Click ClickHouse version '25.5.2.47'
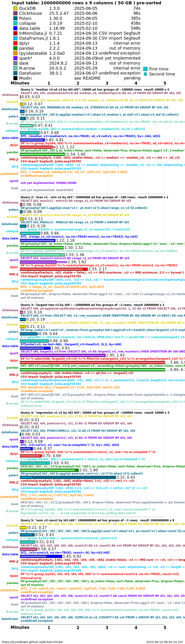Image resolution: width=185 pixels, height=644 pixels. (x=59, y=13)
